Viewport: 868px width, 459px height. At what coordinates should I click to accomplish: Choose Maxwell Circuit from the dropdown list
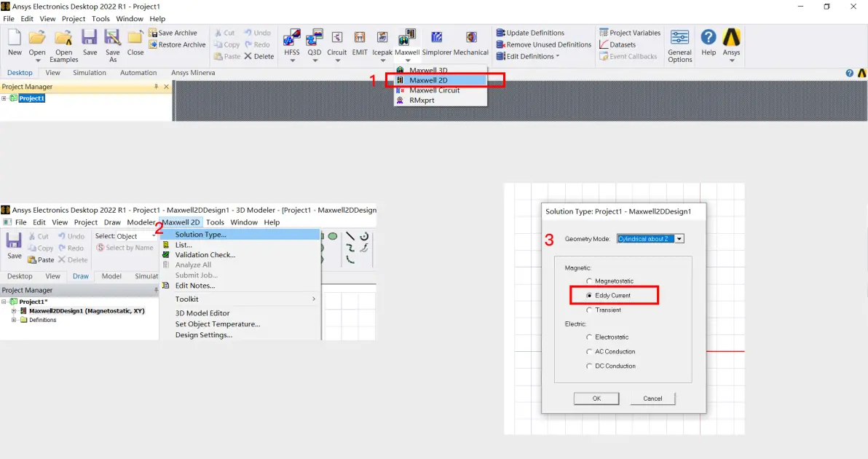pyautogui.click(x=441, y=90)
